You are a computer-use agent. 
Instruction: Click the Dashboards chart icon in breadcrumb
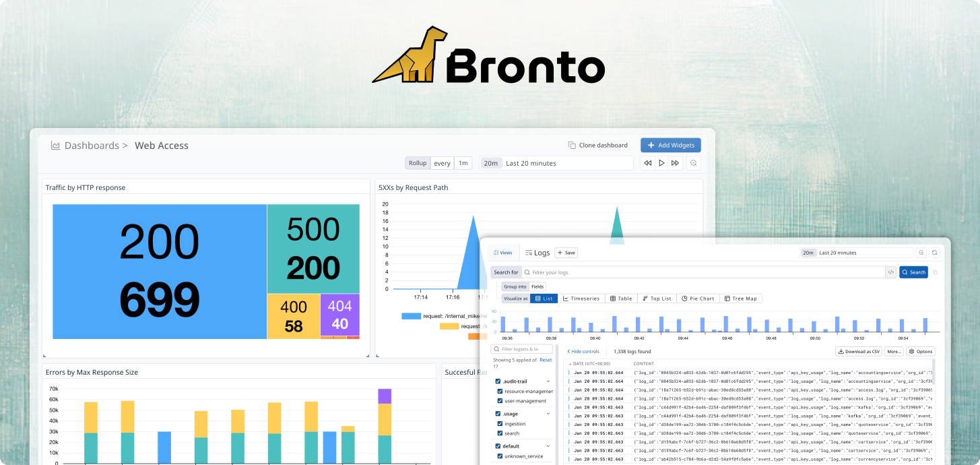click(56, 146)
